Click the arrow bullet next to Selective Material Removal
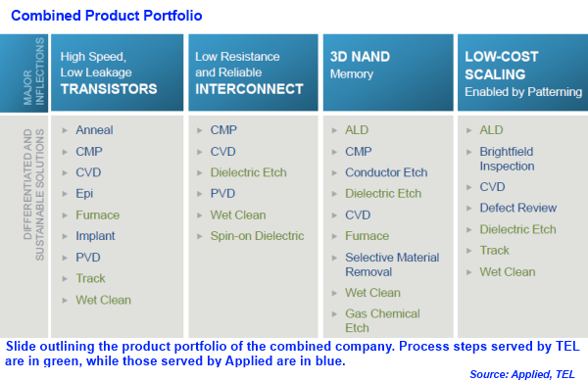The image size is (588, 382). [x=334, y=258]
